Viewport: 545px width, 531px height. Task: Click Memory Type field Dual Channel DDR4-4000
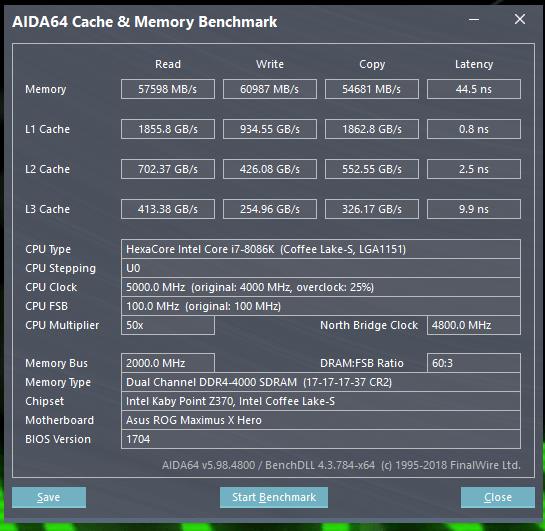click(321, 382)
